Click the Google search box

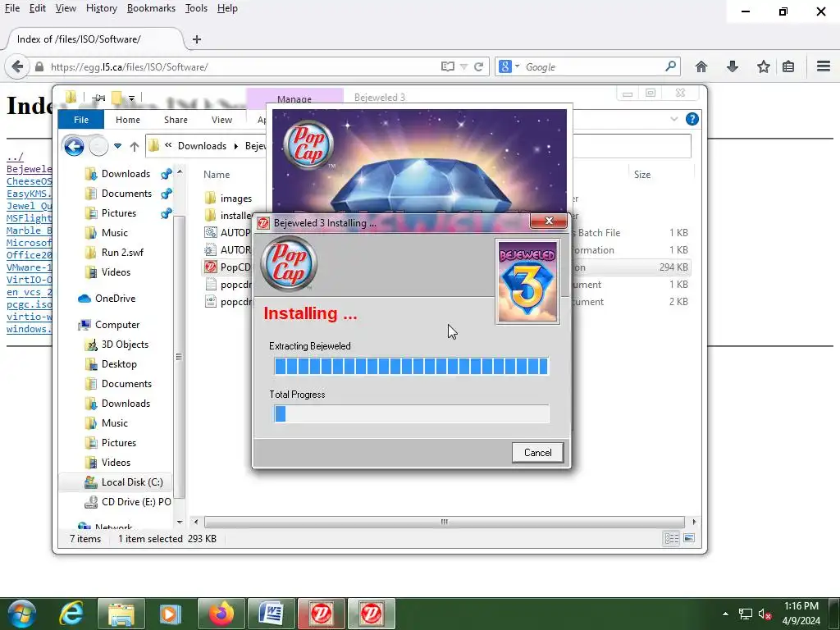pyautogui.click(x=592, y=67)
